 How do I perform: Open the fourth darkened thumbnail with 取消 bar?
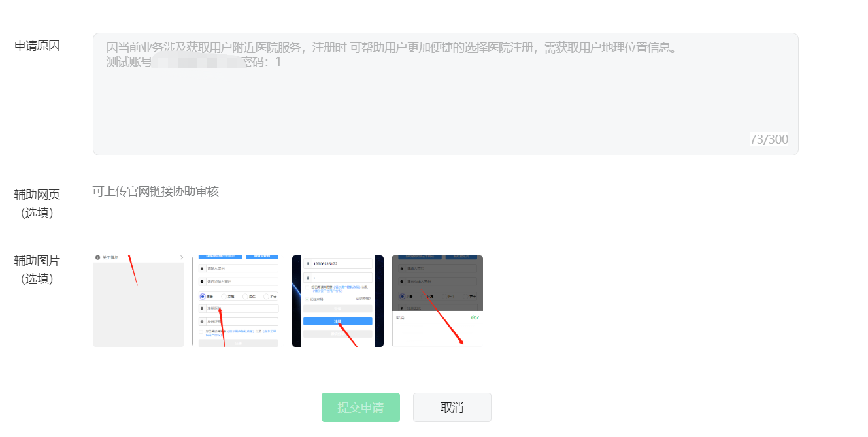click(x=437, y=301)
